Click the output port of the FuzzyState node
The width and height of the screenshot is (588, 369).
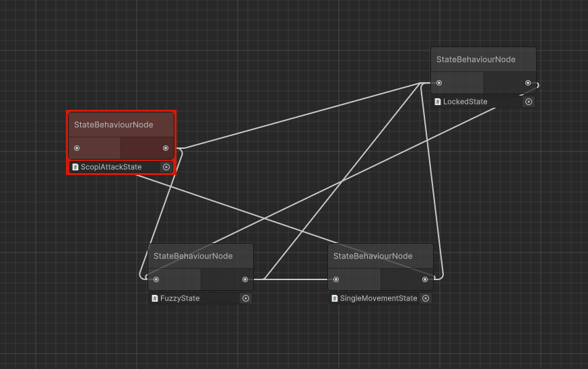(x=245, y=279)
